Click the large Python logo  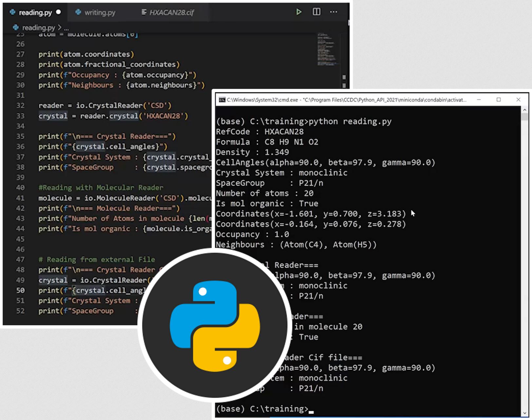(x=215, y=325)
